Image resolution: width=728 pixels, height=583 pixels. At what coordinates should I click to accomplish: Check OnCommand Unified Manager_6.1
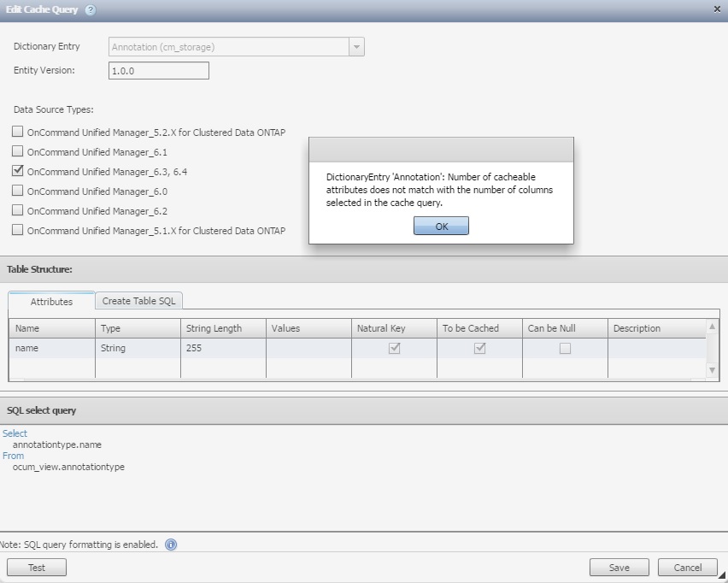pos(18,151)
